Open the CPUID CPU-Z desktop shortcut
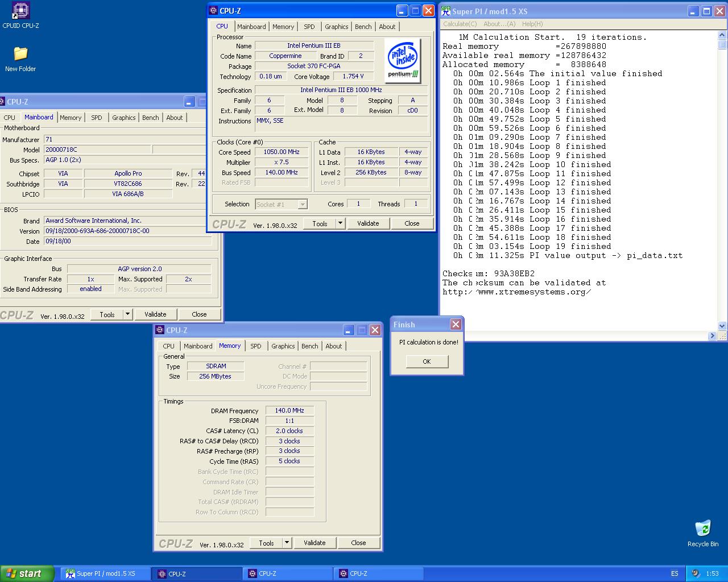 pyautogui.click(x=20, y=15)
